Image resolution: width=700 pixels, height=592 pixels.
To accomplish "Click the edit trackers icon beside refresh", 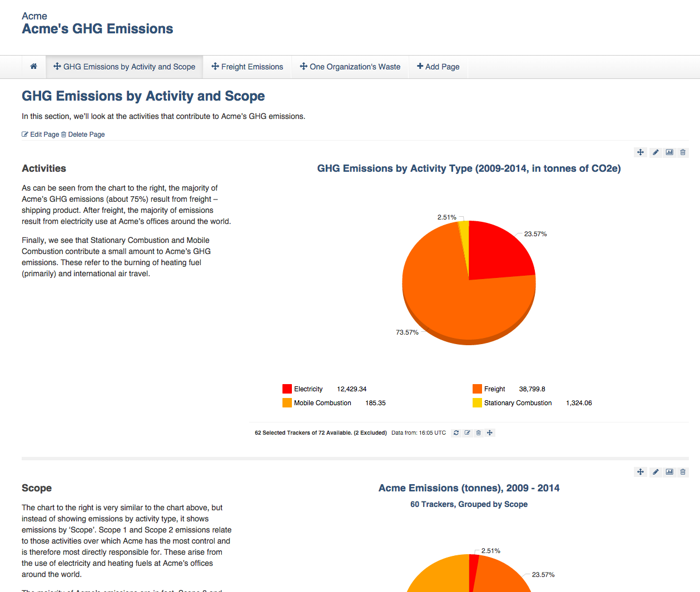I will pos(468,433).
